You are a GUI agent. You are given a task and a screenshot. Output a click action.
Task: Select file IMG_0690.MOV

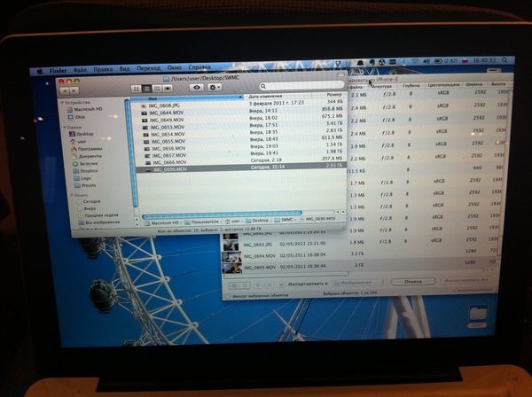tap(243, 167)
